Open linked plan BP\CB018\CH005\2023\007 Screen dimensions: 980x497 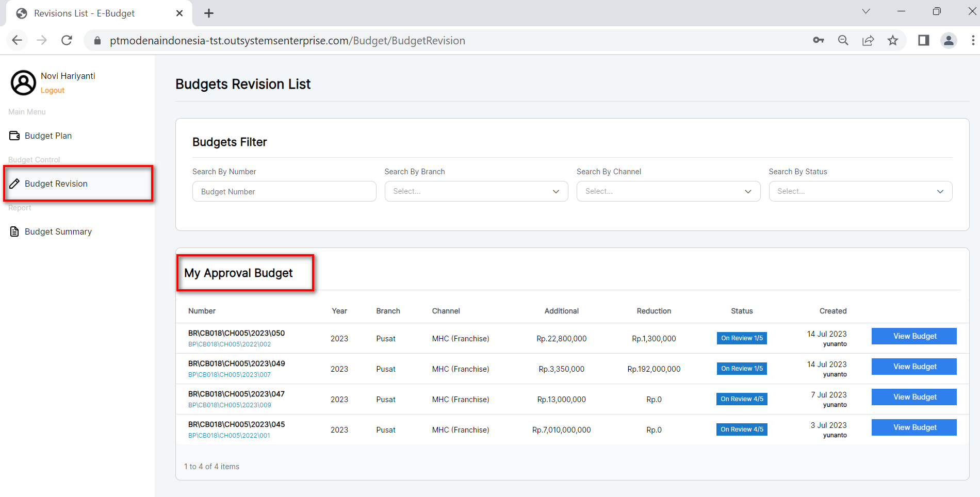tap(230, 375)
